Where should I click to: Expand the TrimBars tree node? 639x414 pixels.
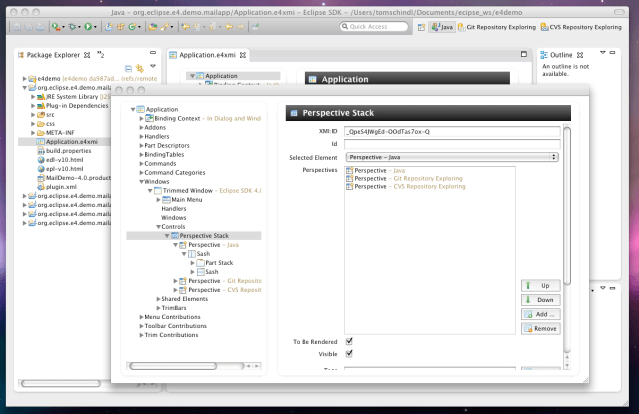pos(159,307)
